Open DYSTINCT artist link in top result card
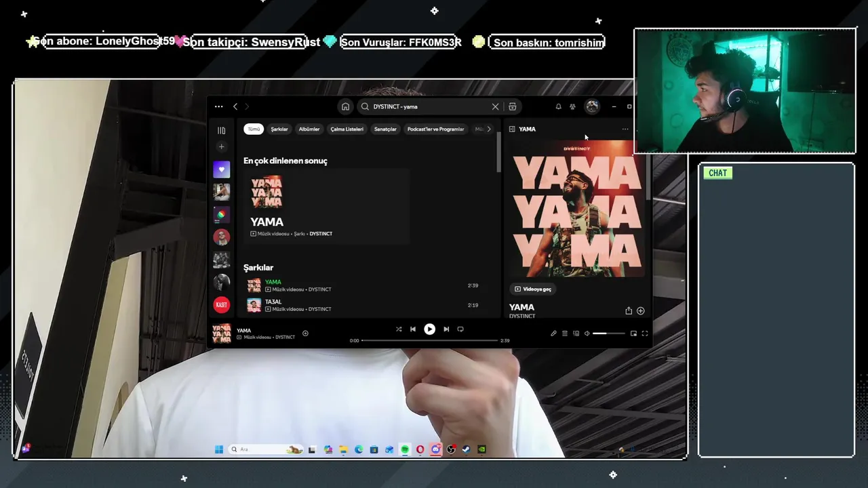 [x=321, y=234]
